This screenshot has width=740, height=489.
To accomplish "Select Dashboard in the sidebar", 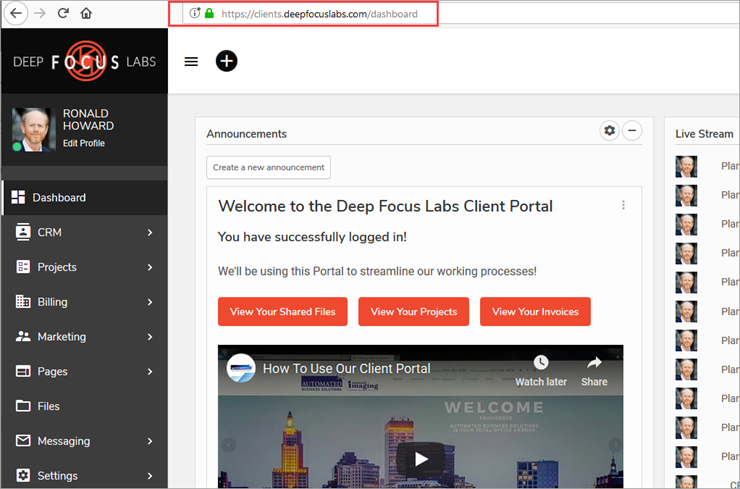I will (x=61, y=197).
